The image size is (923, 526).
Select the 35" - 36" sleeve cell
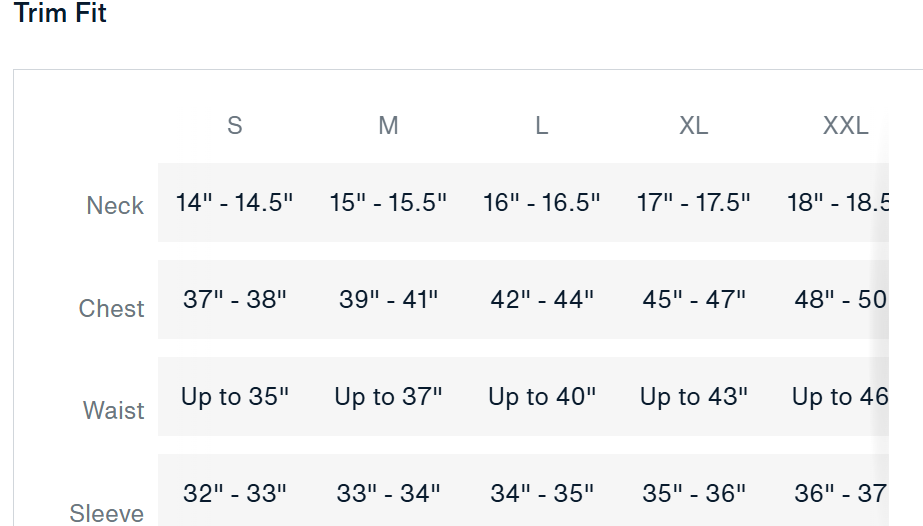coord(693,493)
